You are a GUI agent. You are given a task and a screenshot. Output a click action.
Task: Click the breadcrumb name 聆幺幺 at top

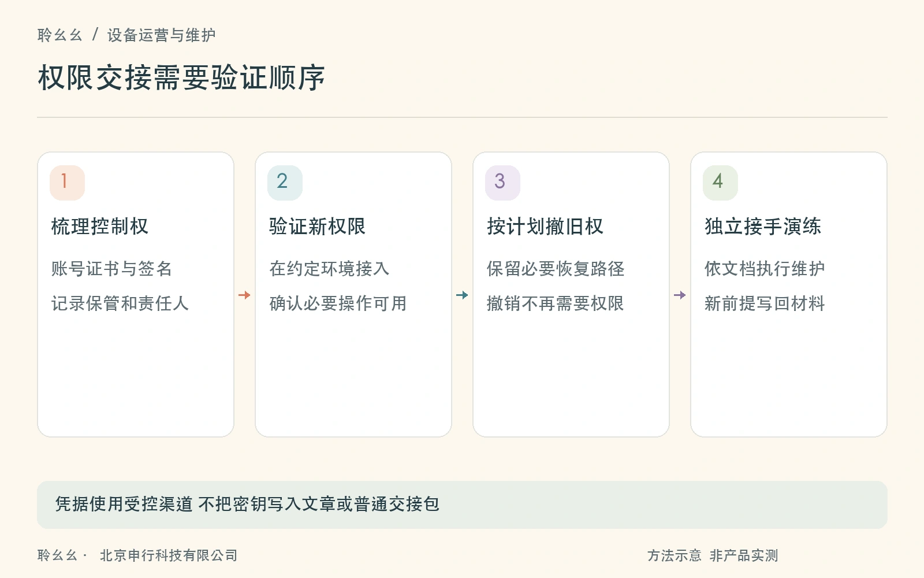pyautogui.click(x=60, y=35)
